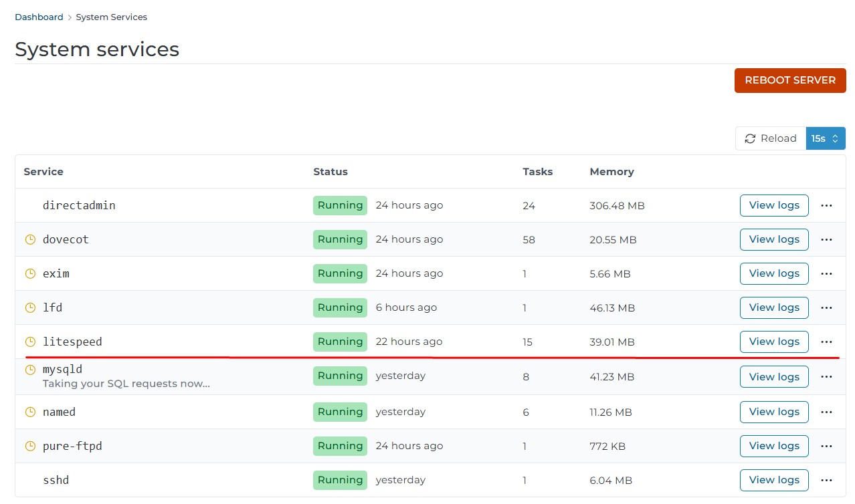Click the 'Taking your SQL requests now...' text
855x504 pixels.
[126, 384]
